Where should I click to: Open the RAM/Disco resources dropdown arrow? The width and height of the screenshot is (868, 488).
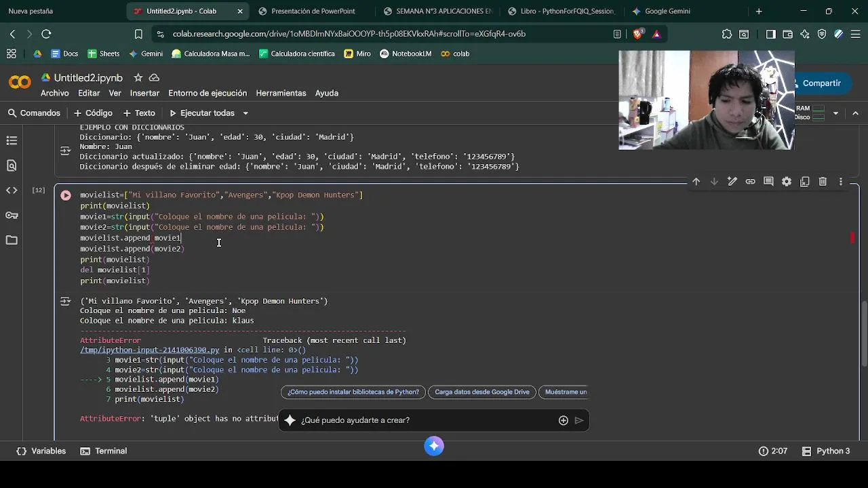pyautogui.click(x=835, y=113)
